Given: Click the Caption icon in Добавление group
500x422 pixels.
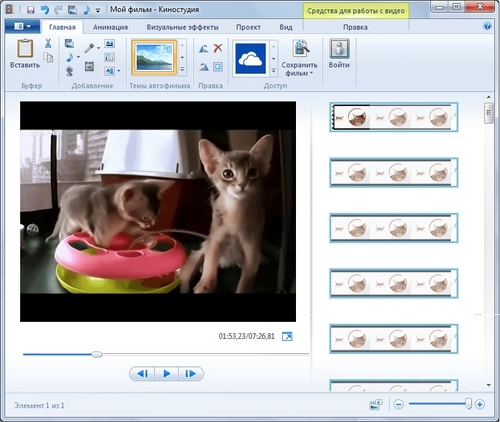Looking at the screenshot, I should click(109, 57).
